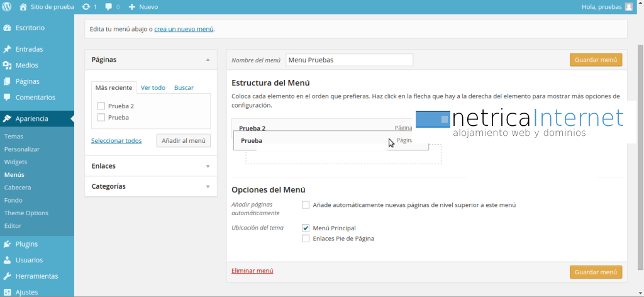The height and width of the screenshot is (297, 644).
Task: Tick the Enlaces Pie de Página checkbox
Action: click(x=306, y=238)
